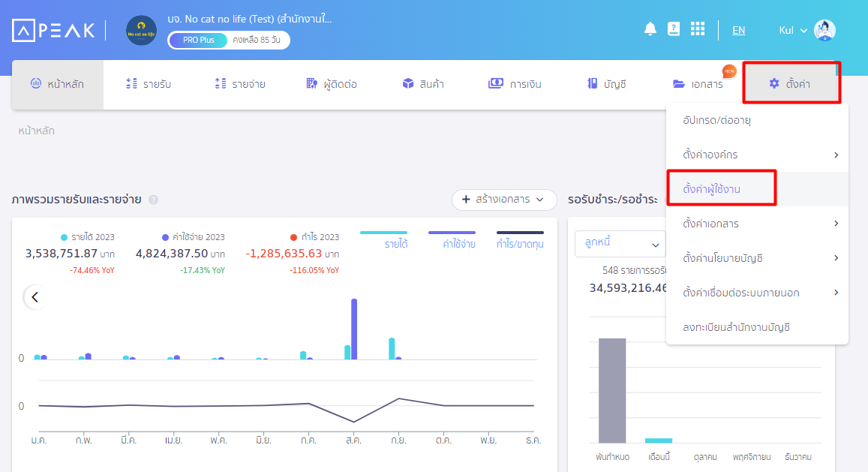This screenshot has width=868, height=472.
Task: Expand the ตั้งค่าเอกสาร submenu arrow
Action: tap(836, 224)
